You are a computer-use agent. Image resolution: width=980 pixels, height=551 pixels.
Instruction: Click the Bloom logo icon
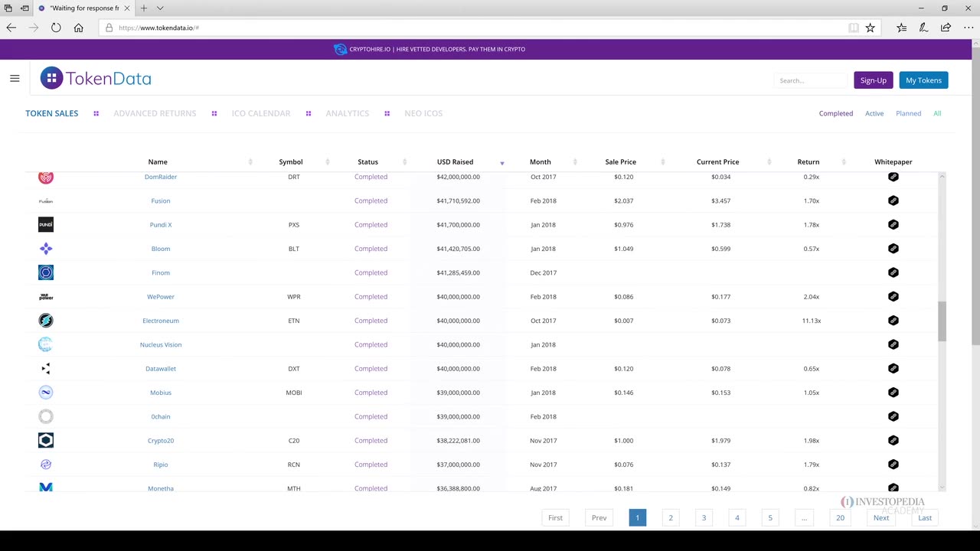[46, 249]
